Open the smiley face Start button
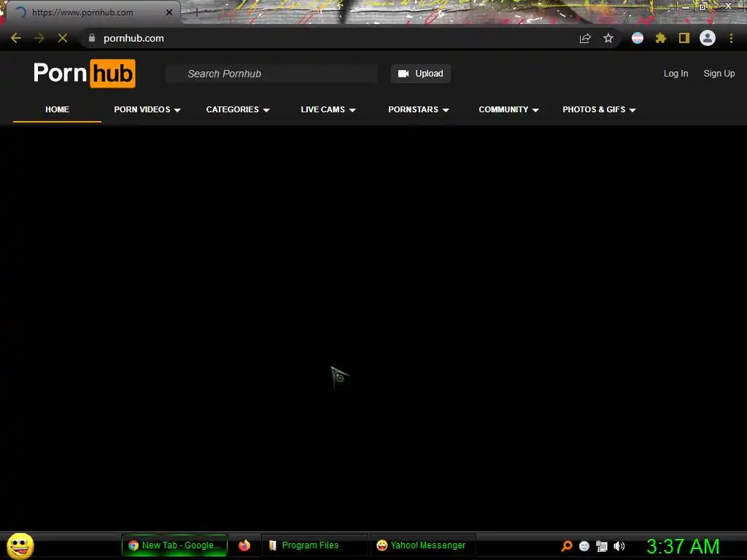This screenshot has height=560, width=747. [20, 545]
